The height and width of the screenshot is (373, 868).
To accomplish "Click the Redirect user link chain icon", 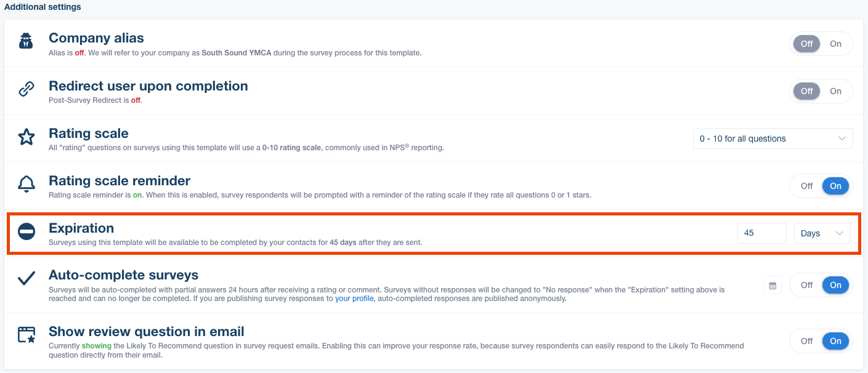I will click(x=26, y=90).
